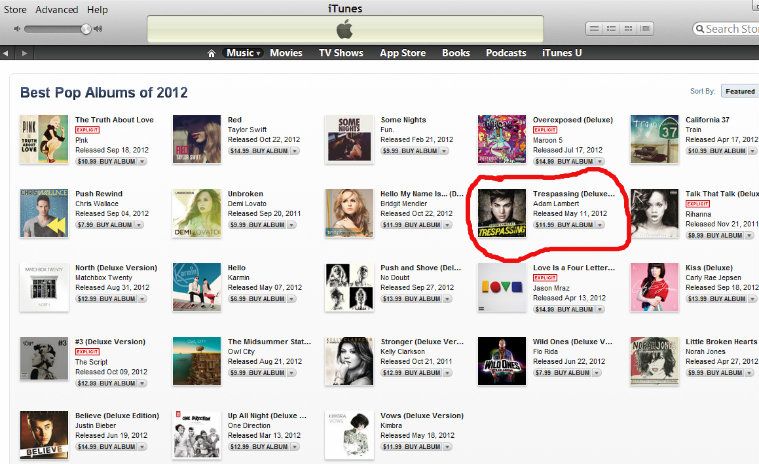Viewport: 759px width, 464px height.
Task: Open the Podcasts section tab
Action: pos(506,53)
